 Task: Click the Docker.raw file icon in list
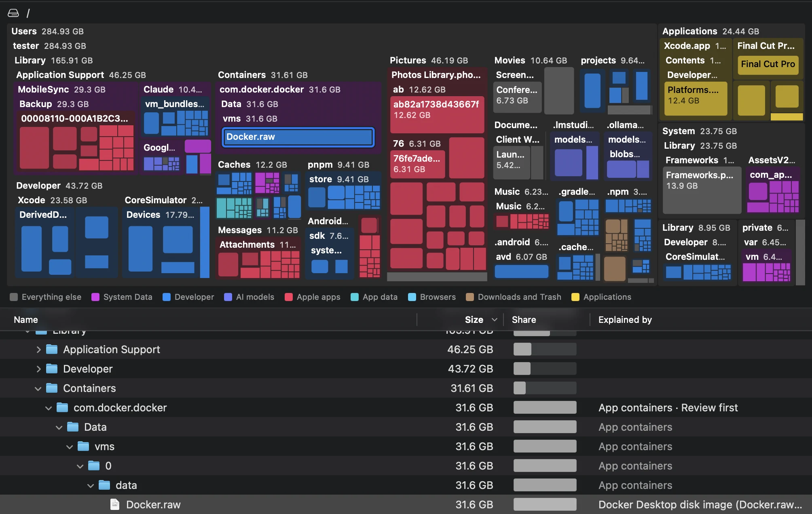pos(115,504)
